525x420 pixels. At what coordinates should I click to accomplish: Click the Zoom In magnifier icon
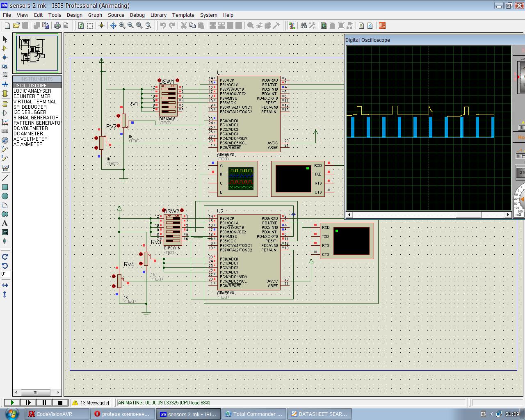[x=122, y=25]
